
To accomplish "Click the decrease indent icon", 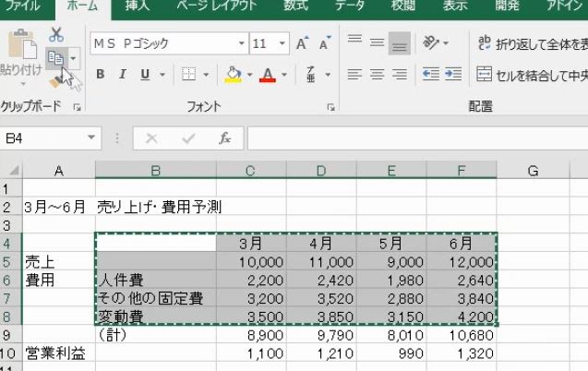I will (431, 74).
